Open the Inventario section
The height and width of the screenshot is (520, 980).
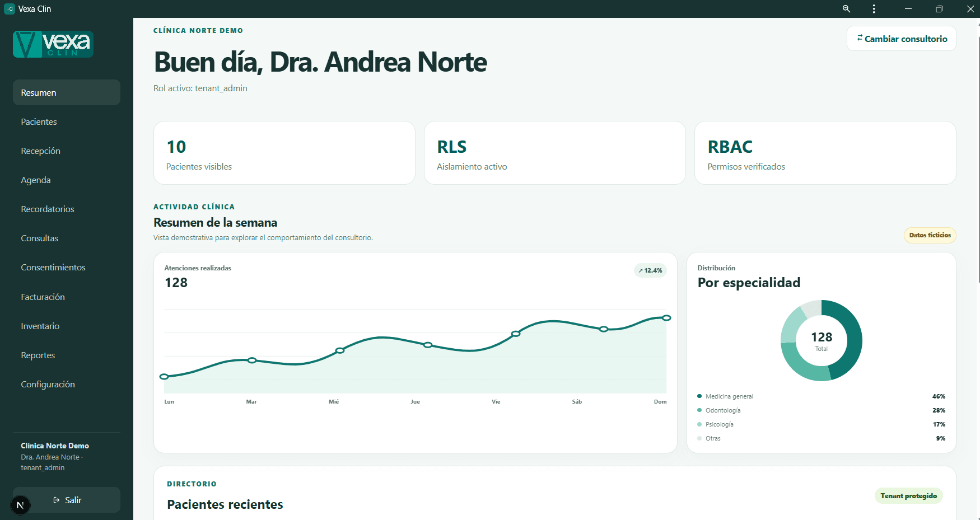[67, 326]
